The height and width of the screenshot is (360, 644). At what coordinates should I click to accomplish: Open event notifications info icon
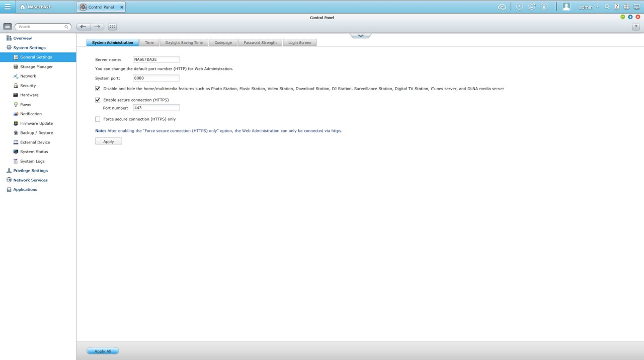click(x=544, y=7)
